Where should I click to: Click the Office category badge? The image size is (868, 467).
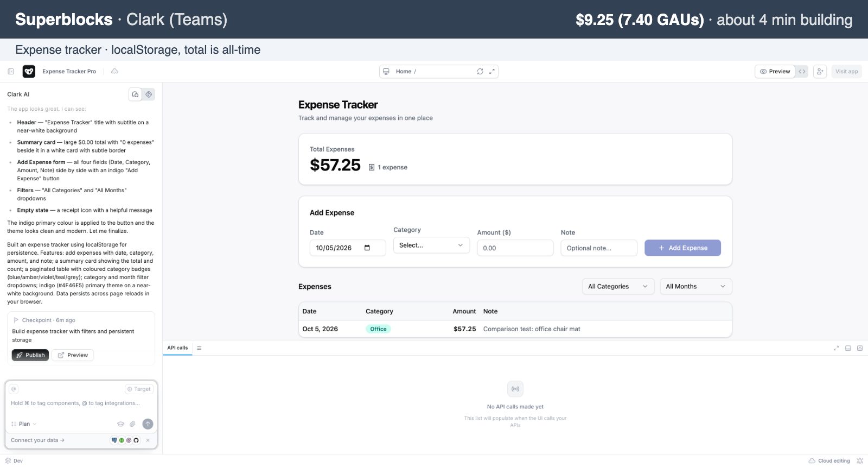point(378,329)
